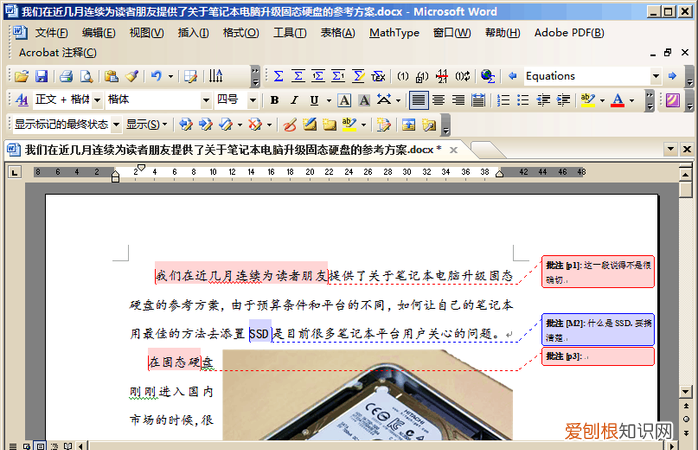Toggle Bold formatting
Screen dimensions: 698x450
(x=275, y=100)
